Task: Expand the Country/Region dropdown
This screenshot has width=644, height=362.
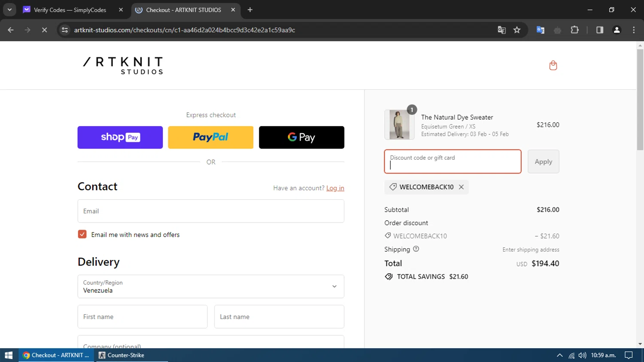Action: click(x=211, y=286)
